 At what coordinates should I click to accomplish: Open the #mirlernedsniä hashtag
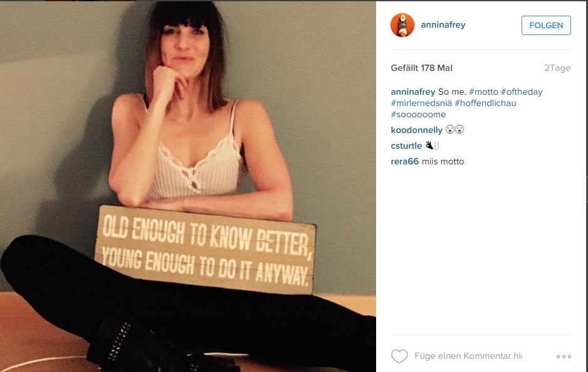point(421,103)
